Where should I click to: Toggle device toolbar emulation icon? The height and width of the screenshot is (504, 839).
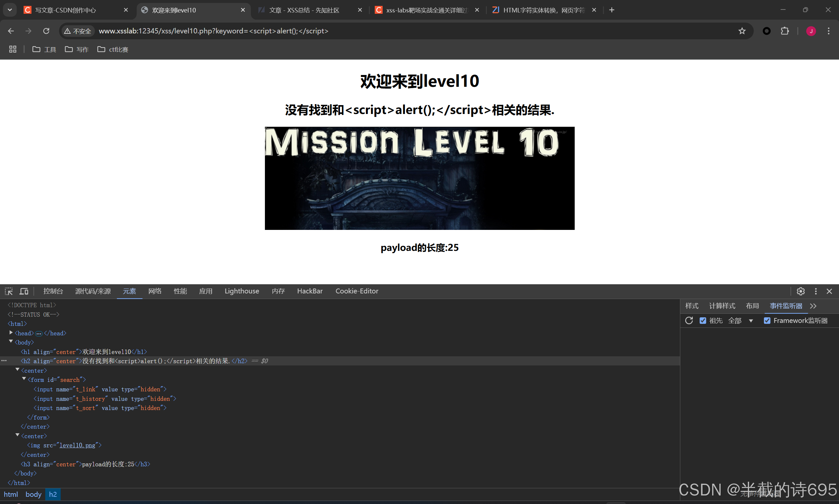click(24, 291)
